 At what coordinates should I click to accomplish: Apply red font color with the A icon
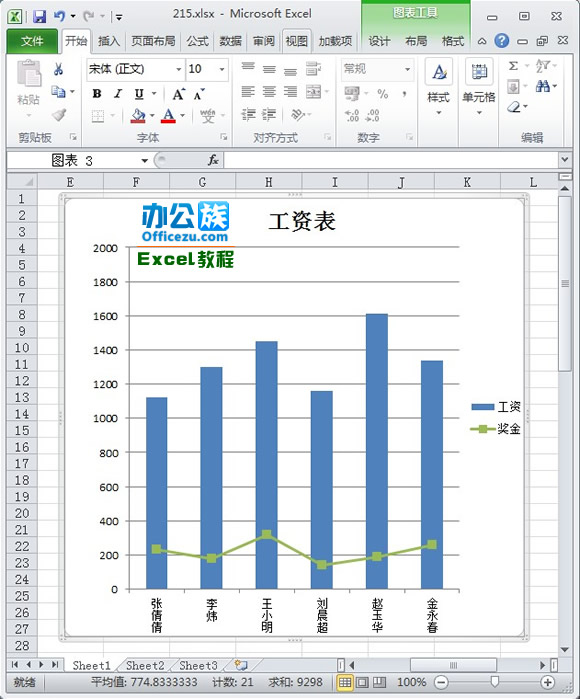tap(168, 116)
